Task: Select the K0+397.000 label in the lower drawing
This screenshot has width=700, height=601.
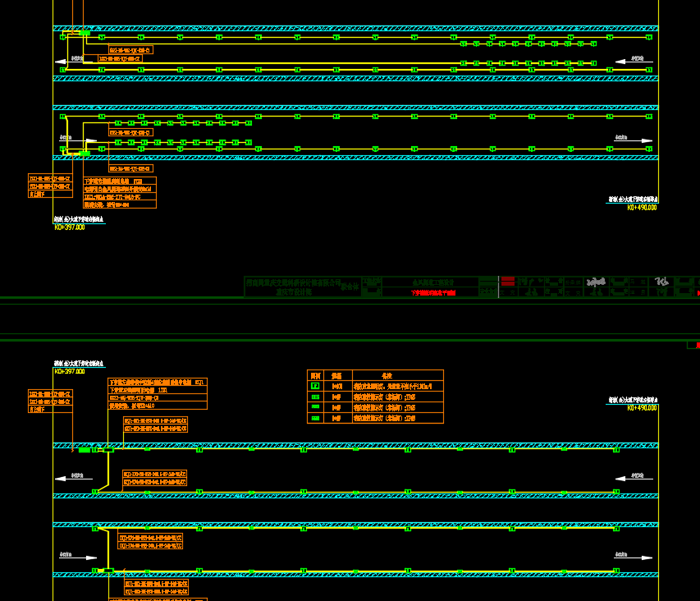Action: [x=69, y=372]
